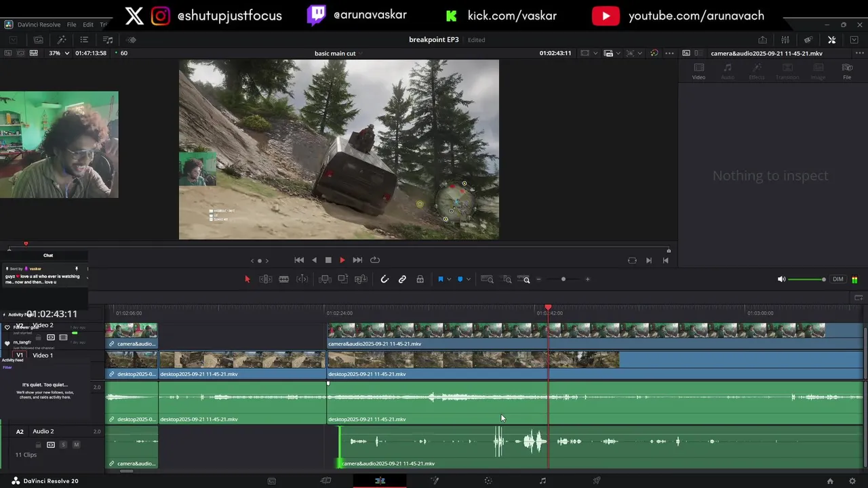The image size is (868, 488).
Task: Click the viewer scrub bar playhead
Action: tap(26, 243)
